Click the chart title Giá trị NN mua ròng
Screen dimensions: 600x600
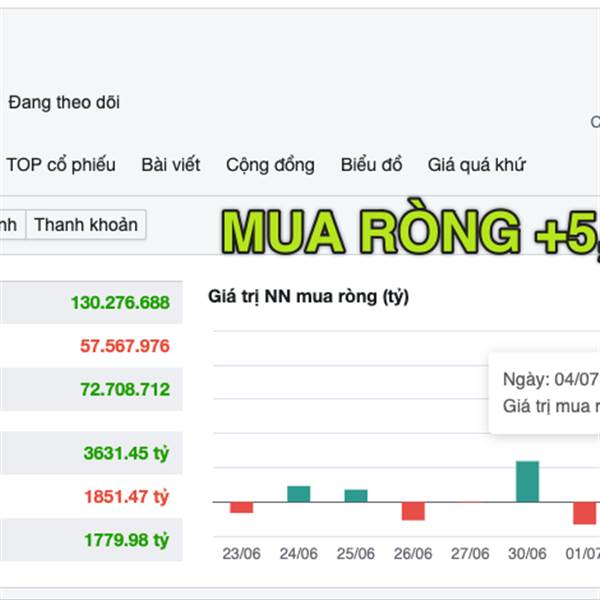[x=308, y=297]
